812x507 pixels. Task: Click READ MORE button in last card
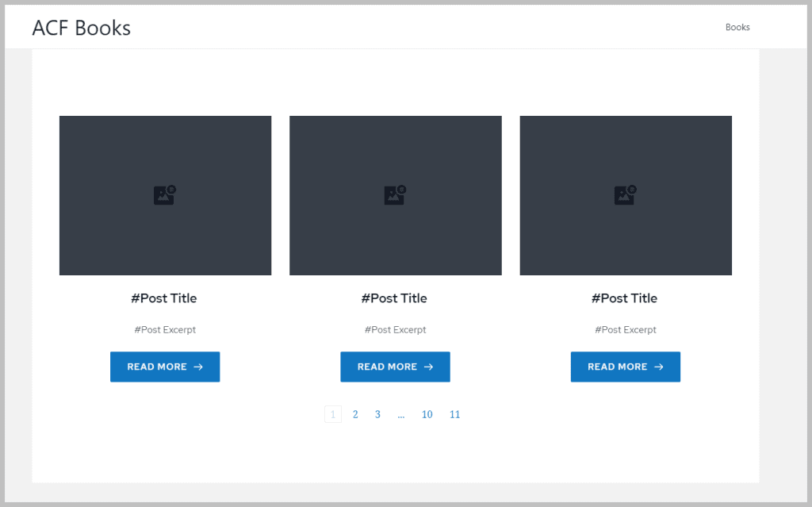626,367
